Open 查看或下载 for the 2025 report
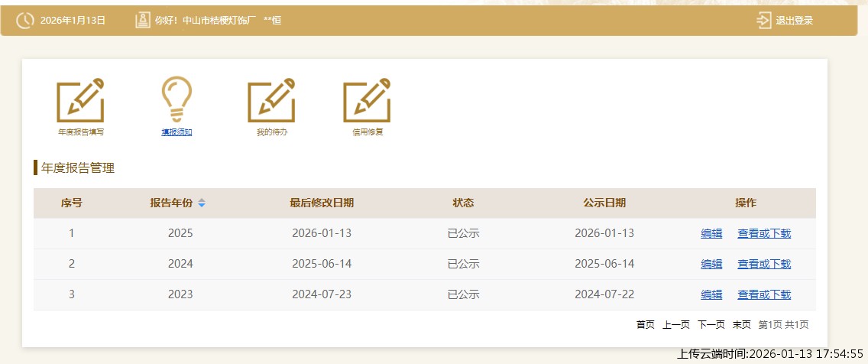The image size is (868, 364). pos(764,233)
